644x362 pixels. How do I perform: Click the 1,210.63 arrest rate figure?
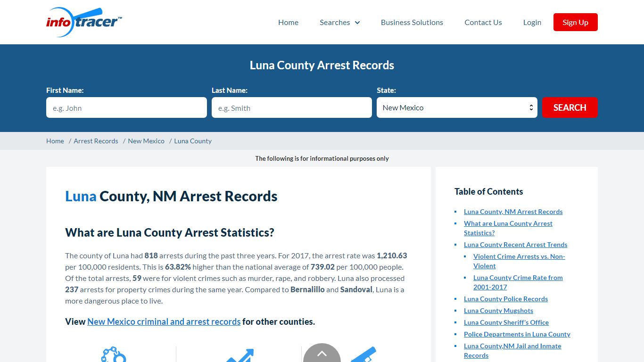click(392, 255)
